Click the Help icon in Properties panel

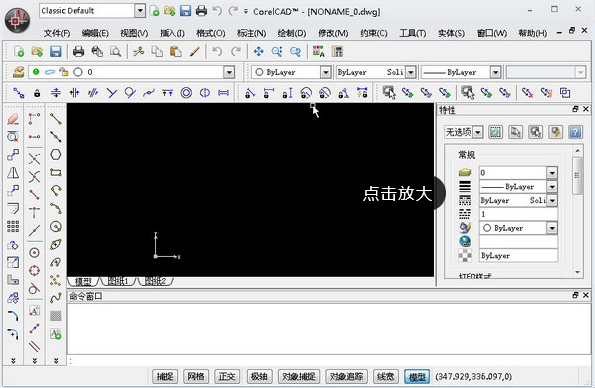pos(575,132)
